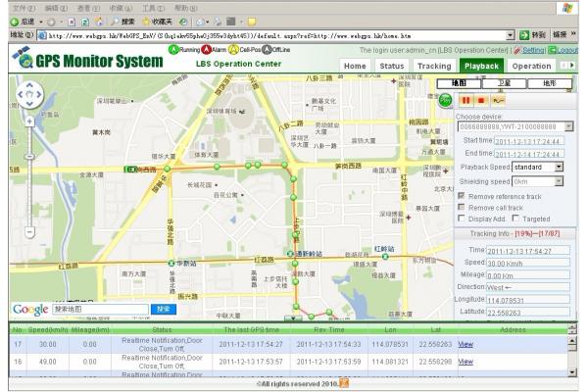Switch map view to 地图 button

click(459, 83)
